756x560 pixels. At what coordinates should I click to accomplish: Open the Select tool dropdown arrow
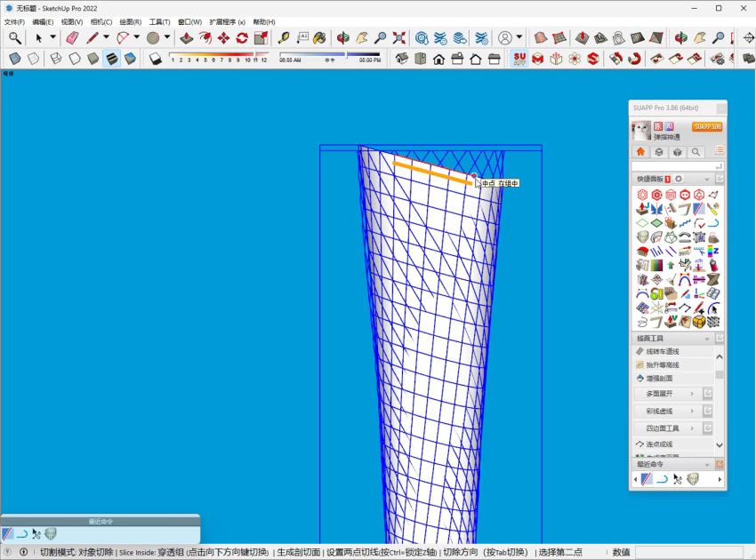point(53,37)
